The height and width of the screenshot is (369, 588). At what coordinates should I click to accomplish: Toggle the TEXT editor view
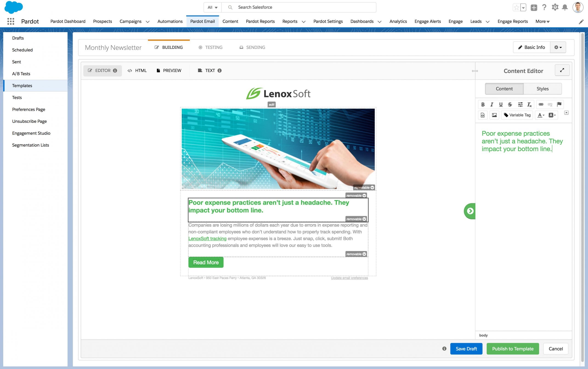(210, 70)
